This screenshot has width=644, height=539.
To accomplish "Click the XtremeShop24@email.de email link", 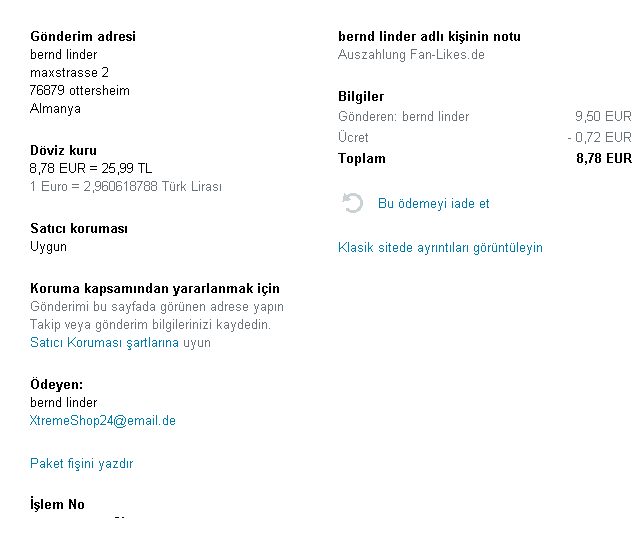I will (103, 421).
